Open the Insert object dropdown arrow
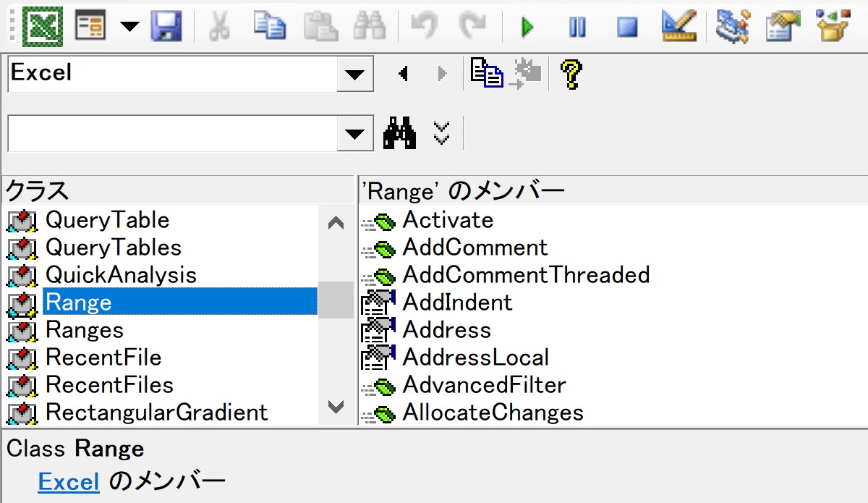Viewport: 868px width, 503px height. point(129,27)
